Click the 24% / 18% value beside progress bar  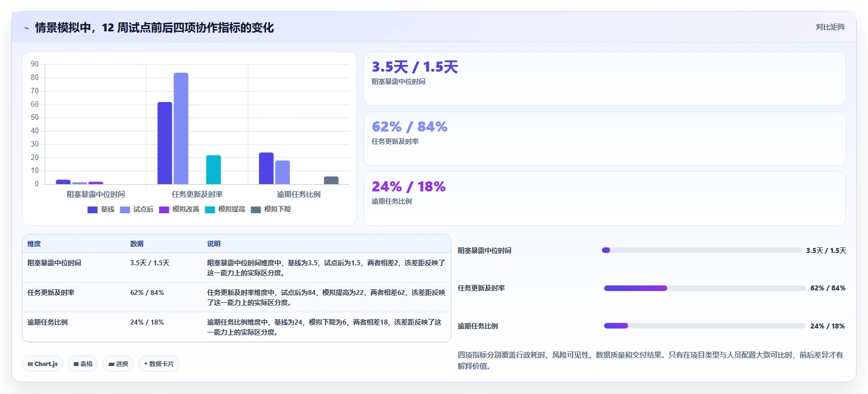pos(827,326)
